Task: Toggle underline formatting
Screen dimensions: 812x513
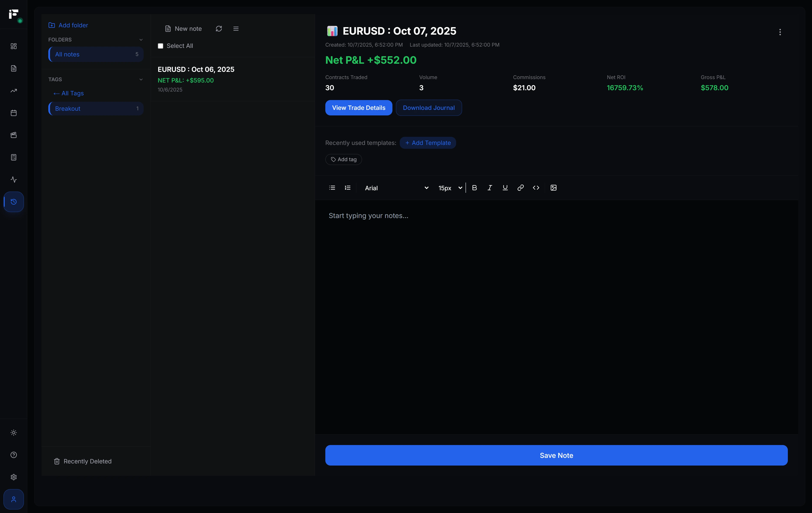Action: point(505,188)
